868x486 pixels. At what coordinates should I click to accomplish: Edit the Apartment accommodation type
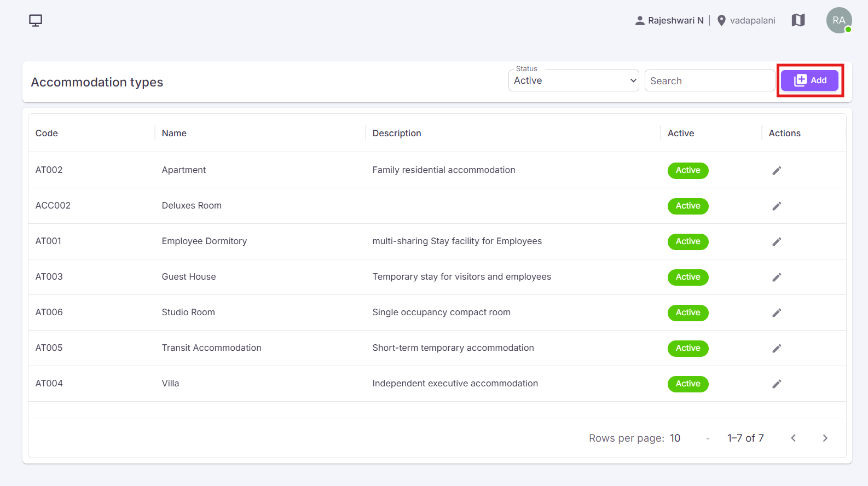777,170
